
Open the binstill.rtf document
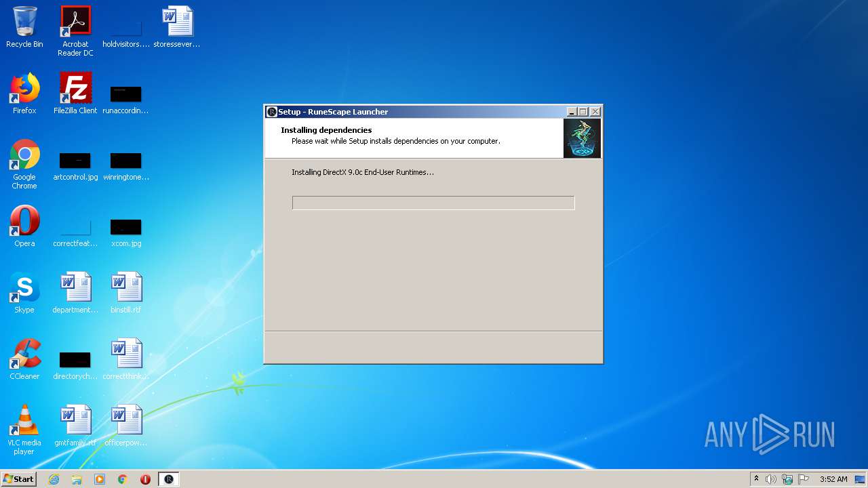(126, 293)
